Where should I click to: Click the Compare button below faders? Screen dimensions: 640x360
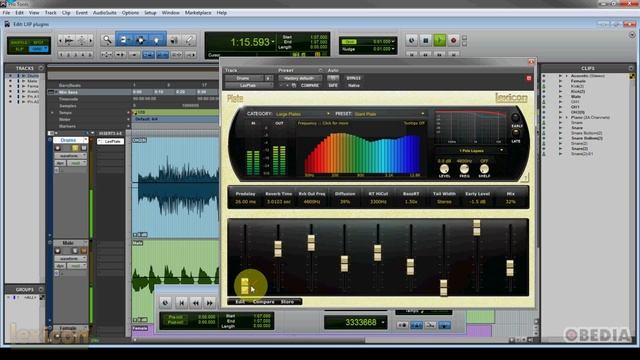click(264, 302)
